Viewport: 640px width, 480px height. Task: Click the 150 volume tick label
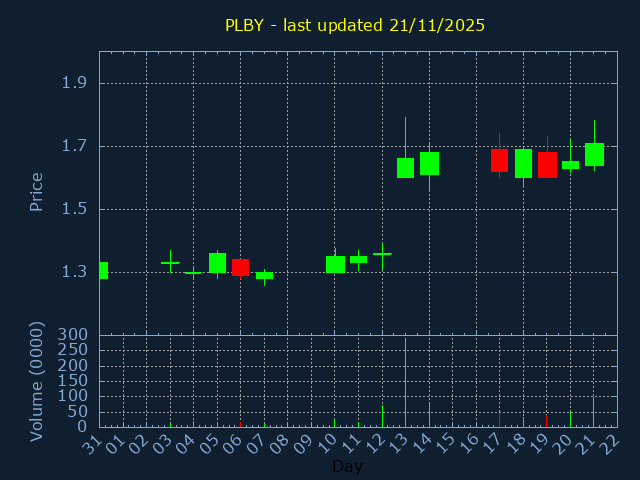pos(73,381)
